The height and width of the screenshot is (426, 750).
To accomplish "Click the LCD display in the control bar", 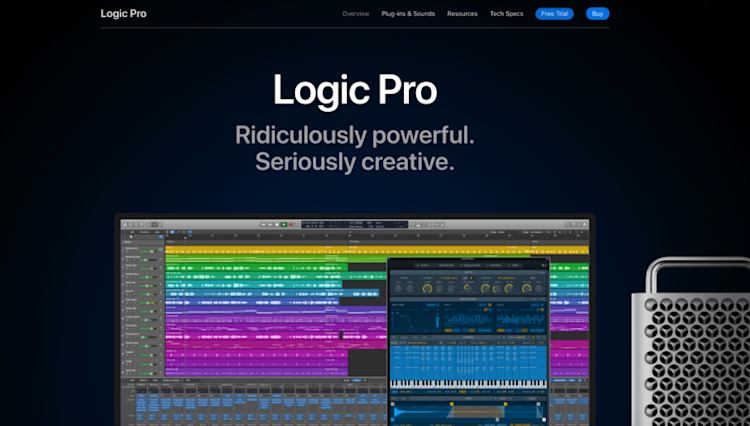I will click(x=354, y=225).
